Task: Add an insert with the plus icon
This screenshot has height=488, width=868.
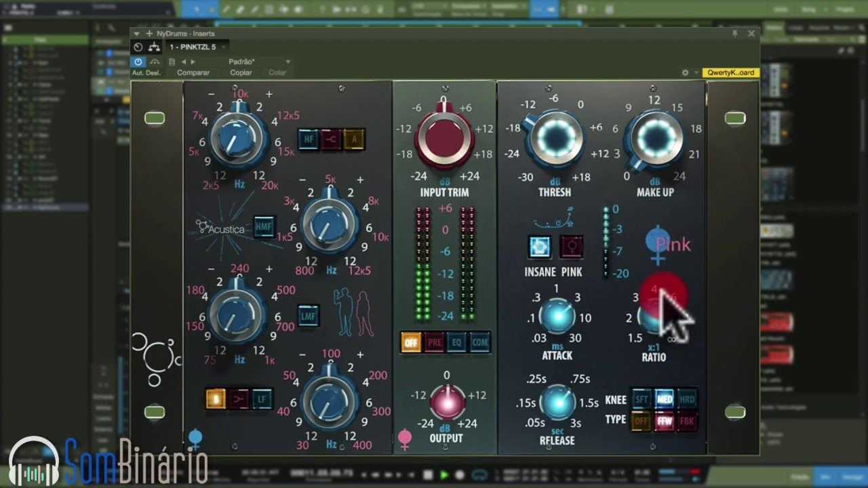Action: [x=149, y=34]
